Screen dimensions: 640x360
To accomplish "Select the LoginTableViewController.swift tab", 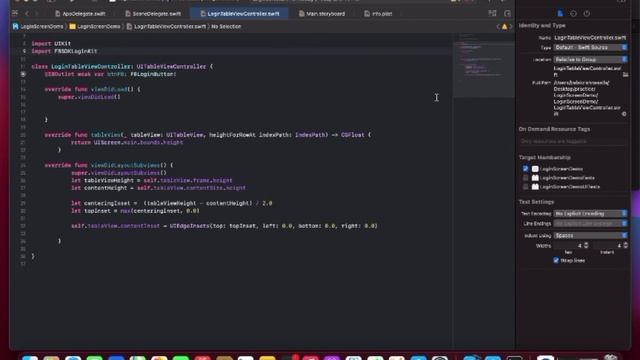I will (x=240, y=13).
